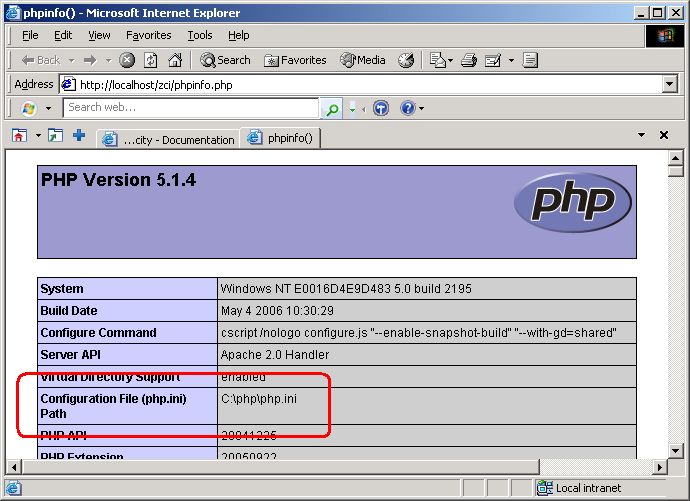Click the cscript configure.js command value
Screen dimensions: 690x501
[418, 333]
